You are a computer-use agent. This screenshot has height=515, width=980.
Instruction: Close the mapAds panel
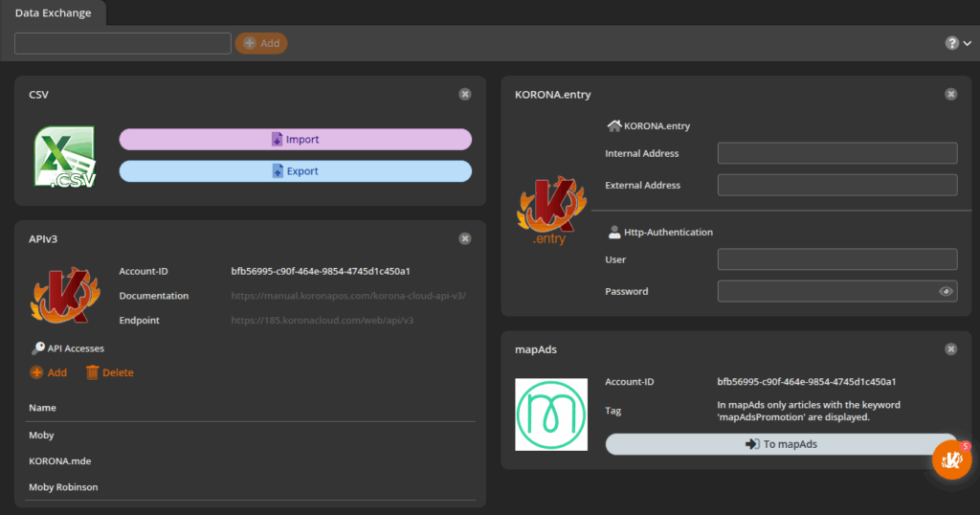(x=950, y=349)
